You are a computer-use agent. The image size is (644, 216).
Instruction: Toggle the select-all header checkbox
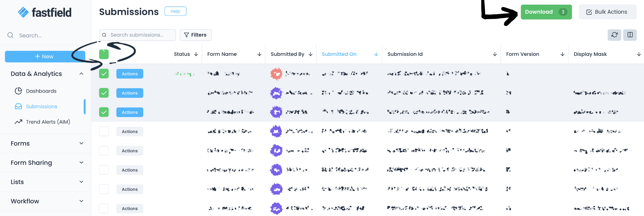pos(104,54)
